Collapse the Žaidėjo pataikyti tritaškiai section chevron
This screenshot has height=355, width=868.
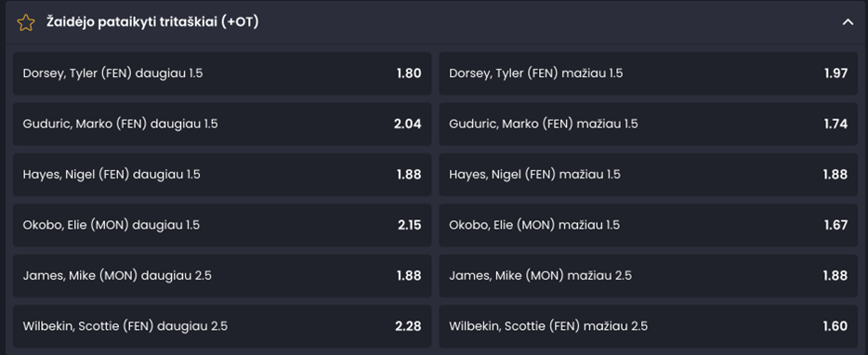pos(848,22)
